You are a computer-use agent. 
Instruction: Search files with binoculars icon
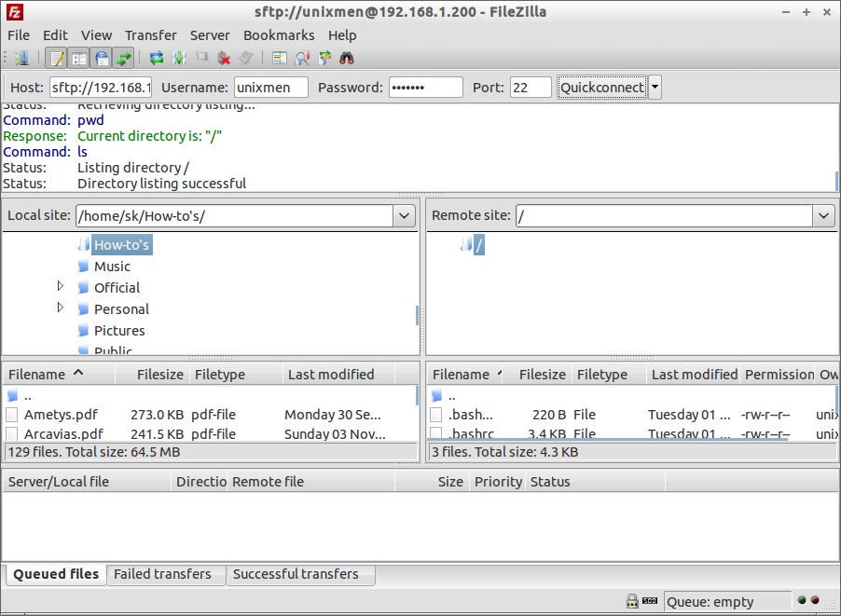click(x=347, y=58)
